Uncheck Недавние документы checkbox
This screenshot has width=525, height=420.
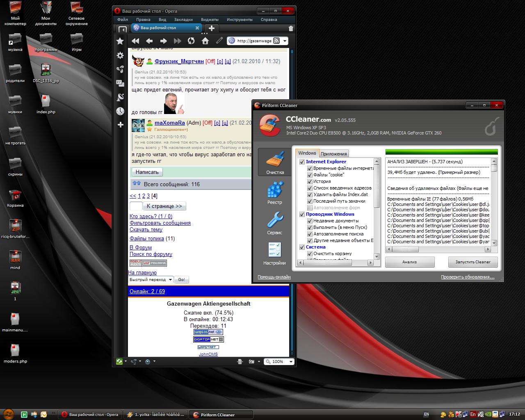point(310,221)
